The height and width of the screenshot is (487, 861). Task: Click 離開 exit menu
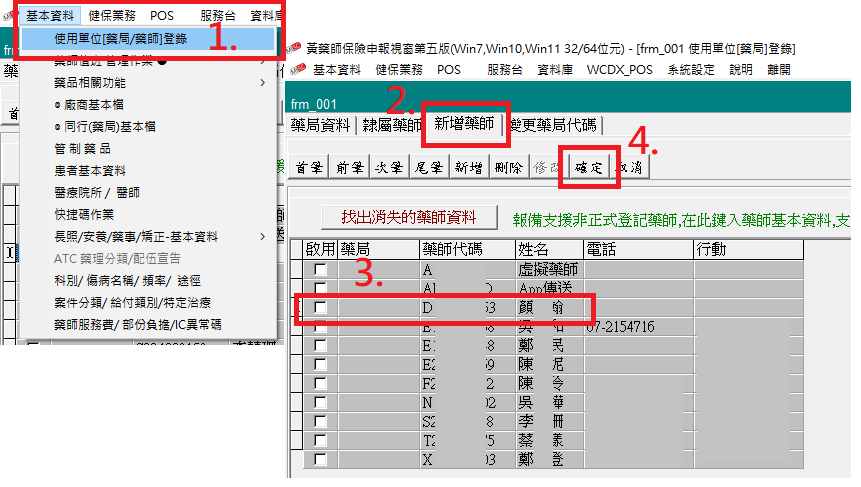(x=779, y=70)
